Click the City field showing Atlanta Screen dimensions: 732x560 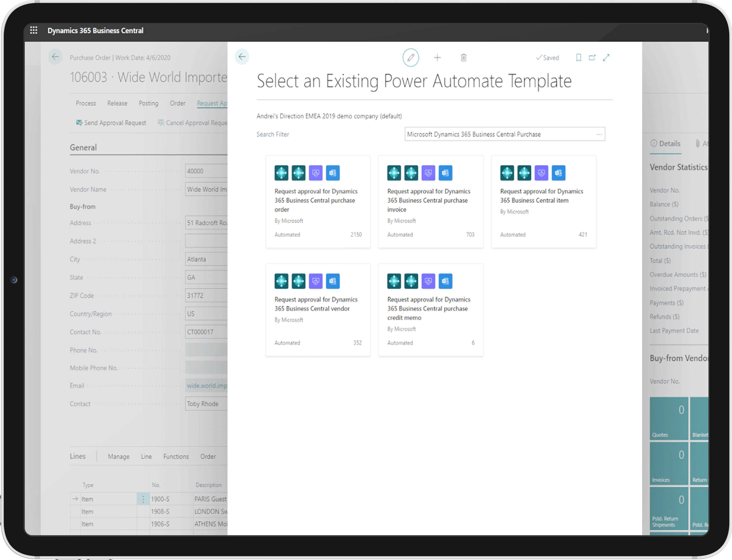[x=206, y=259]
